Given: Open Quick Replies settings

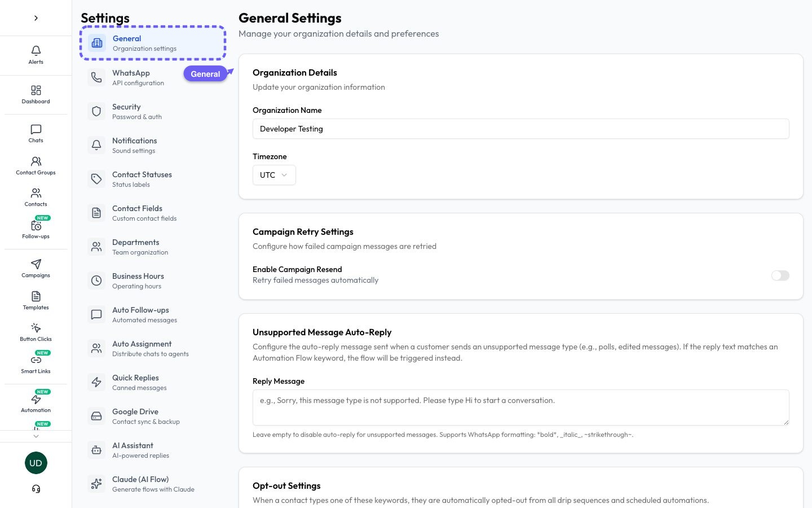Looking at the screenshot, I should (153, 382).
